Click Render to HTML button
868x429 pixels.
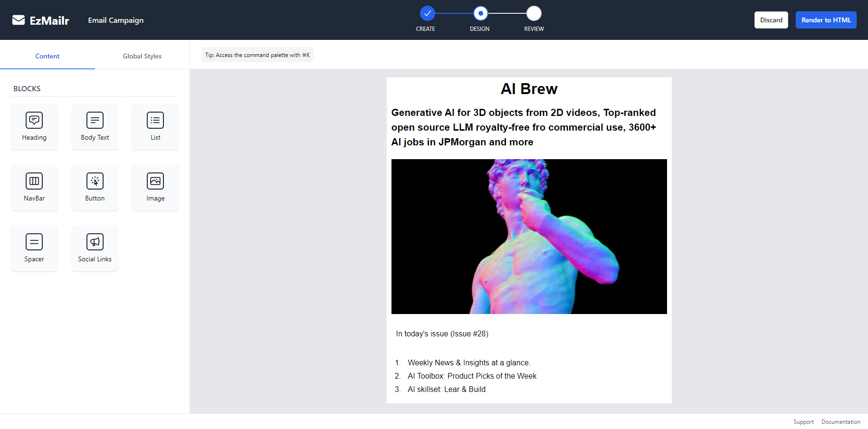(826, 20)
